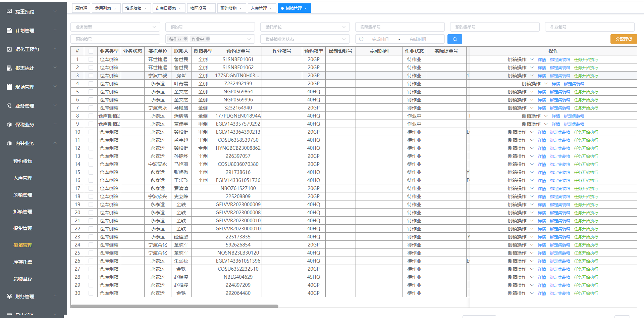Check the box for row 30 292064480
The image size is (644, 318).
(x=91, y=293)
